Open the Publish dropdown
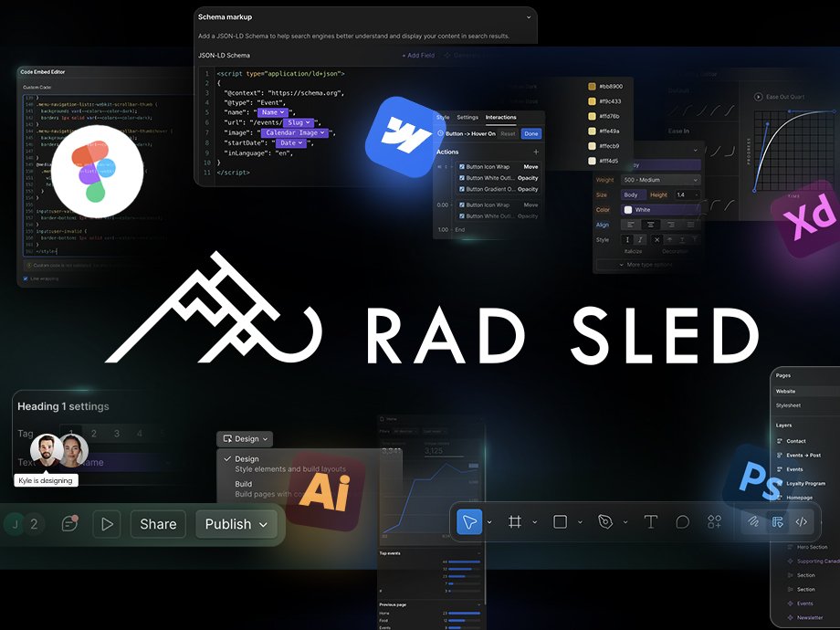Viewport: 840px width, 630px height. tap(236, 524)
